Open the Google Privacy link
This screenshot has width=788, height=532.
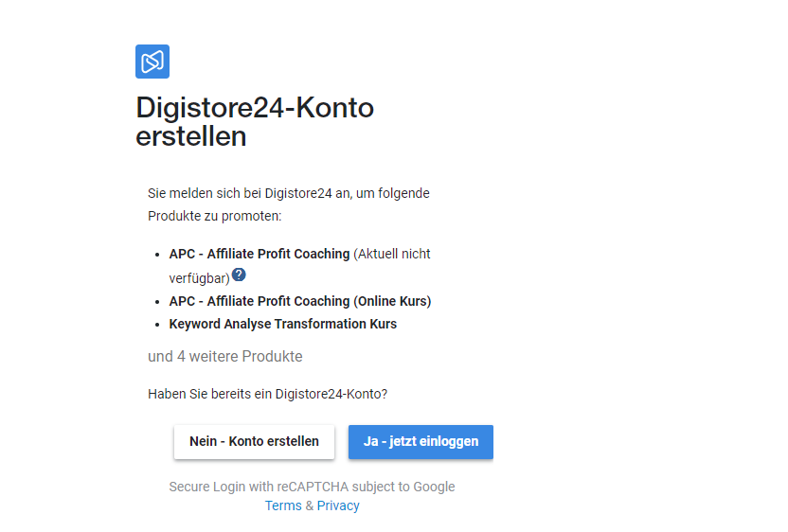pos(338,505)
